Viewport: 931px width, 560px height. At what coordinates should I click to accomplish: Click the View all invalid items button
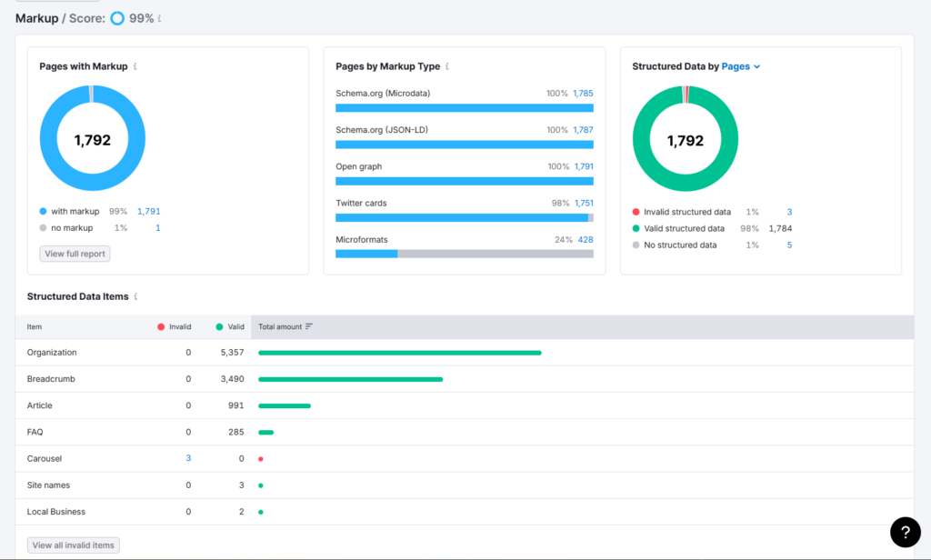pos(73,545)
